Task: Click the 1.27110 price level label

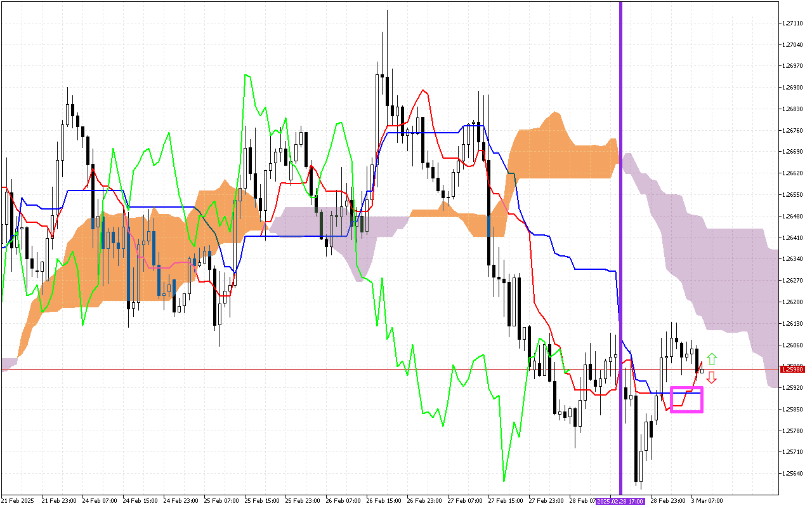Action: pos(793,23)
